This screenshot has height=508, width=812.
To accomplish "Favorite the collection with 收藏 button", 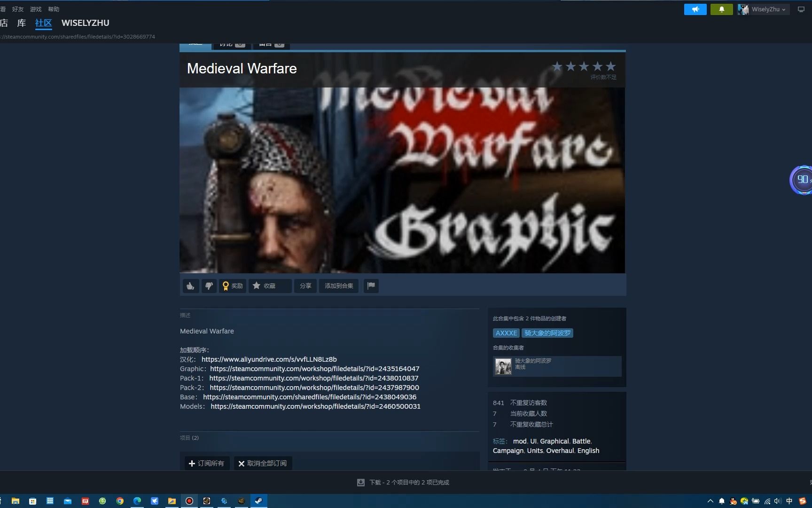I will coord(270,286).
